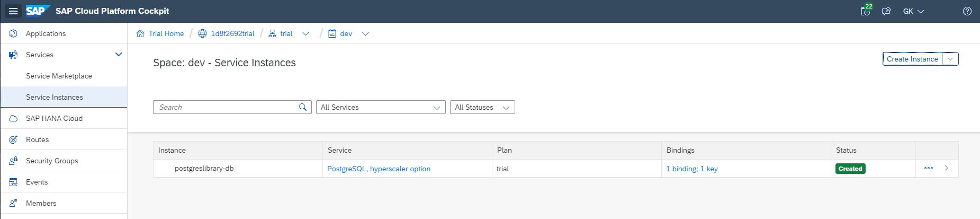Open the three-dot actions for postgreslibrary-db
The height and width of the screenshot is (219, 980).
click(929, 168)
